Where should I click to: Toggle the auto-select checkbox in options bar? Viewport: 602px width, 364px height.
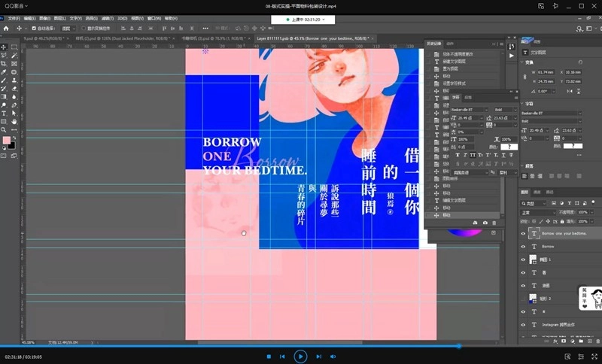(33, 28)
